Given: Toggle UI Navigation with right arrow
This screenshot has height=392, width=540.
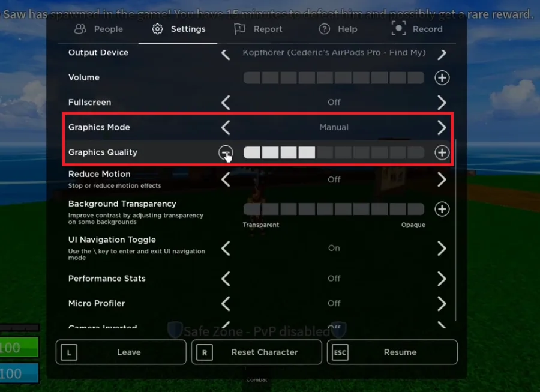Looking at the screenshot, I should 442,249.
